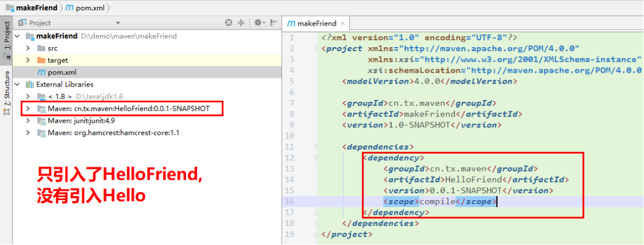Expand Maven hamcrest-core node
Viewport: 644px width, 245px height.
pos(28,133)
